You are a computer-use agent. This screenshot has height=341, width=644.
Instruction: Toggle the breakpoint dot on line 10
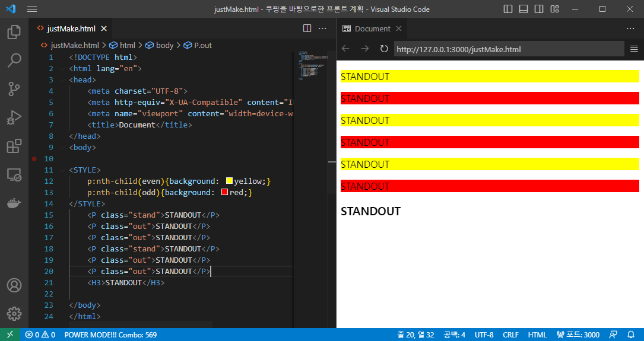[34, 158]
